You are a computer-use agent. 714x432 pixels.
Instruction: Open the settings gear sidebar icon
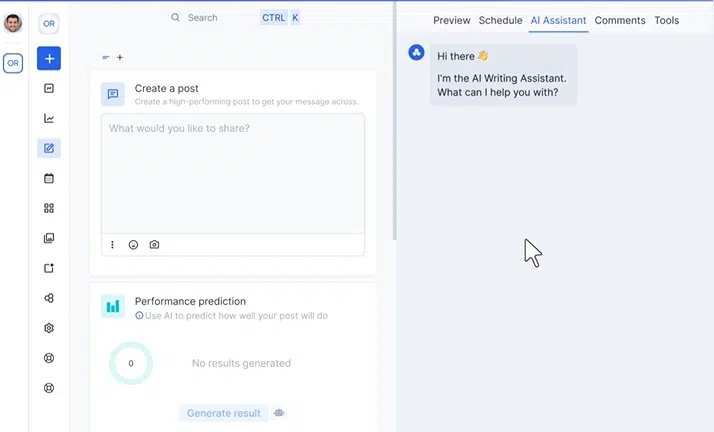[49, 328]
